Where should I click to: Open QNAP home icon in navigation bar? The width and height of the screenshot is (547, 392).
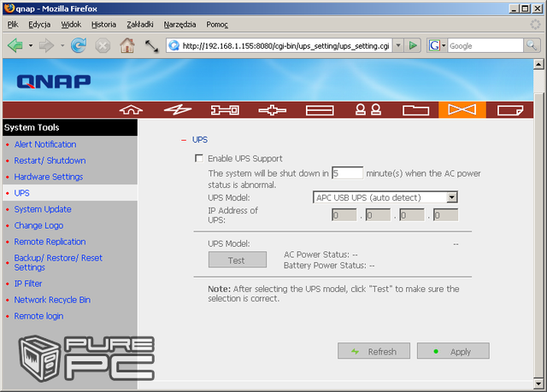point(131,110)
